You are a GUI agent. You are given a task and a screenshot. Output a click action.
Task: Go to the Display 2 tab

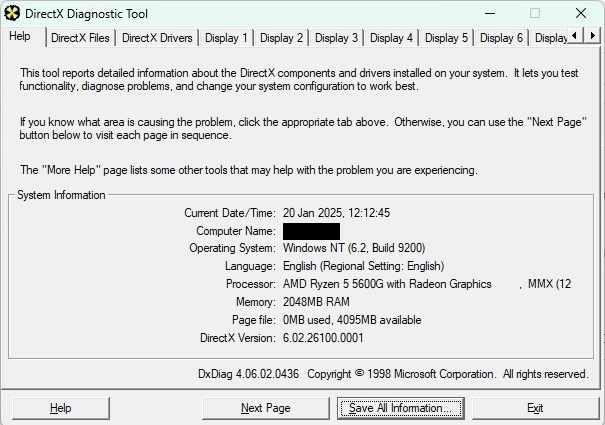coord(281,38)
